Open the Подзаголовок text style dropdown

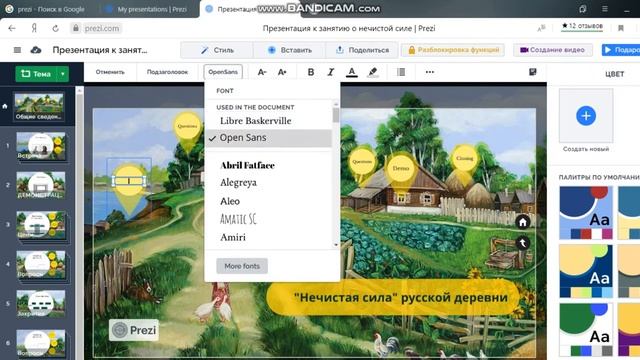tap(167, 72)
